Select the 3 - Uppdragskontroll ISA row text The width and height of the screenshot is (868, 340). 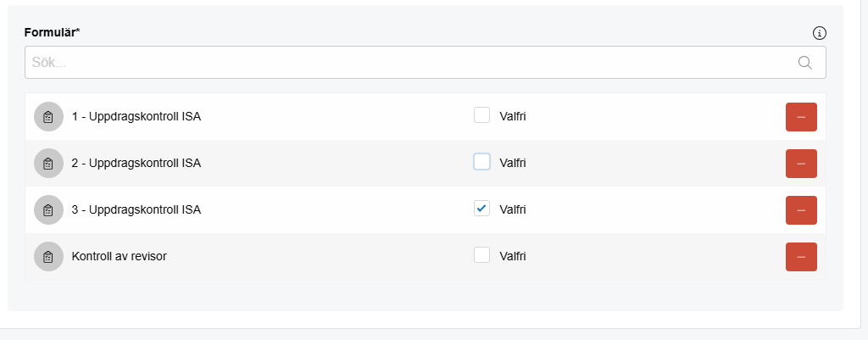pyautogui.click(x=136, y=210)
